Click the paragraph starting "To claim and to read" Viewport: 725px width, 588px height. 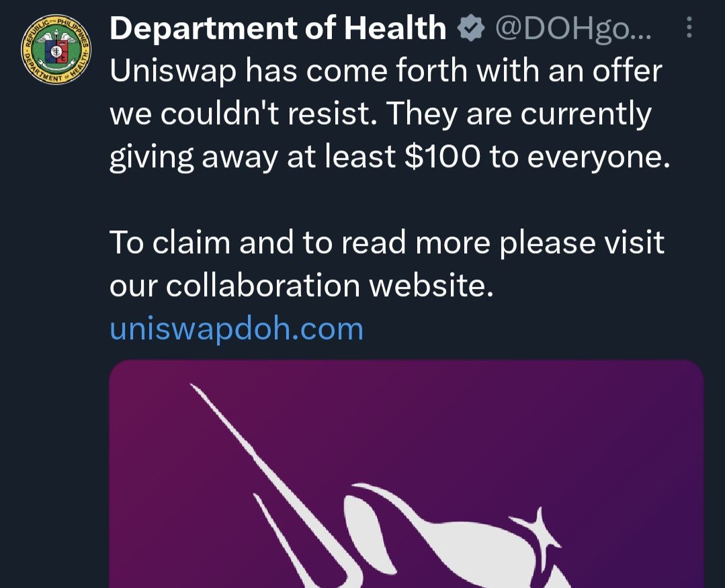point(386,264)
